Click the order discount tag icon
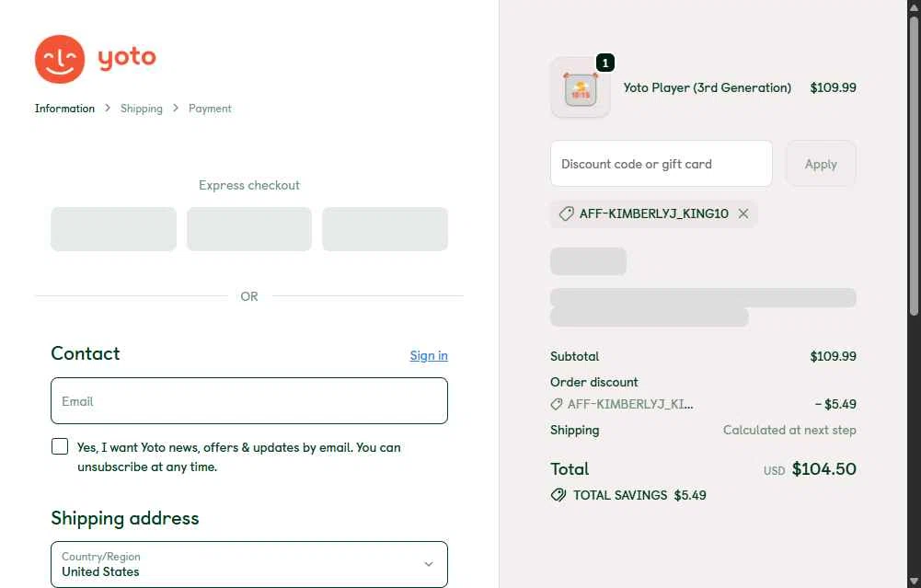 tap(556, 404)
